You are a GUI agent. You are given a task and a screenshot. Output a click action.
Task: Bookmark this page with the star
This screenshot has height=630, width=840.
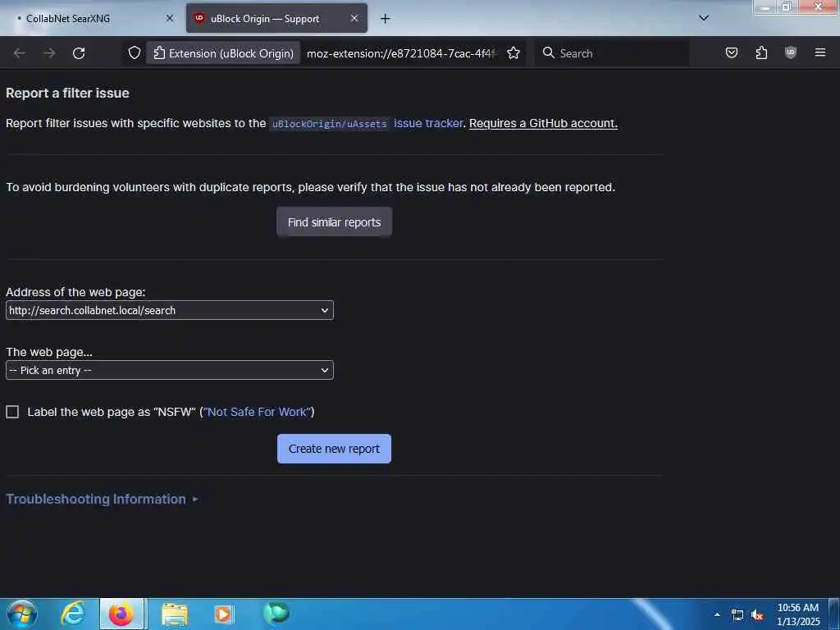(x=514, y=53)
